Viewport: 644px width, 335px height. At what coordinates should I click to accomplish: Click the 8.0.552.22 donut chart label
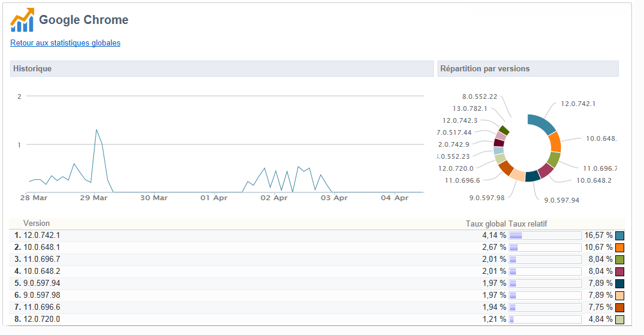480,96
